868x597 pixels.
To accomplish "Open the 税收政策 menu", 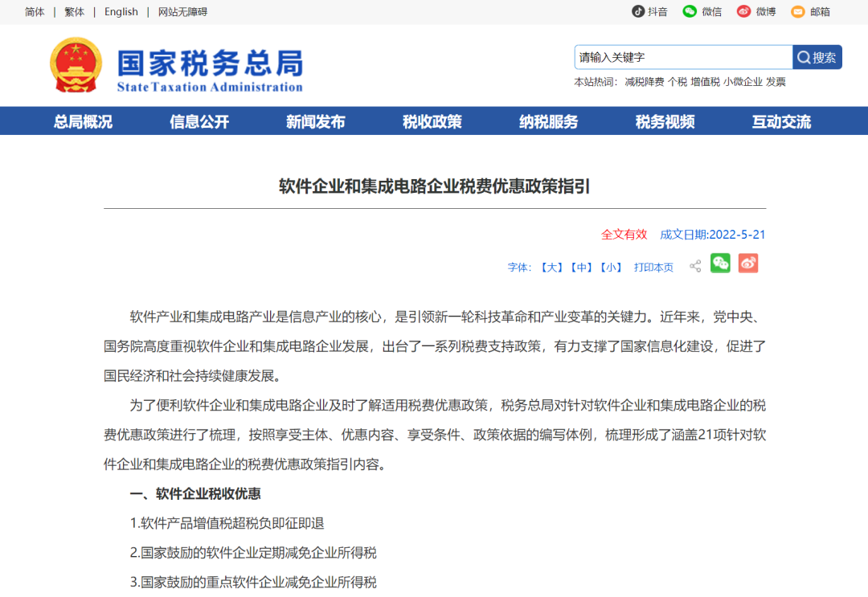I will pyautogui.click(x=432, y=121).
